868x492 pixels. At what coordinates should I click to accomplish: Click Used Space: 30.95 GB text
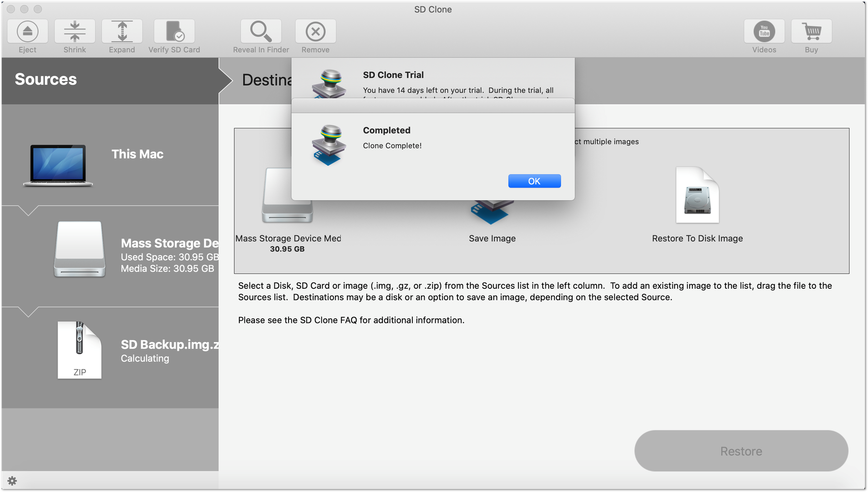pyautogui.click(x=170, y=257)
